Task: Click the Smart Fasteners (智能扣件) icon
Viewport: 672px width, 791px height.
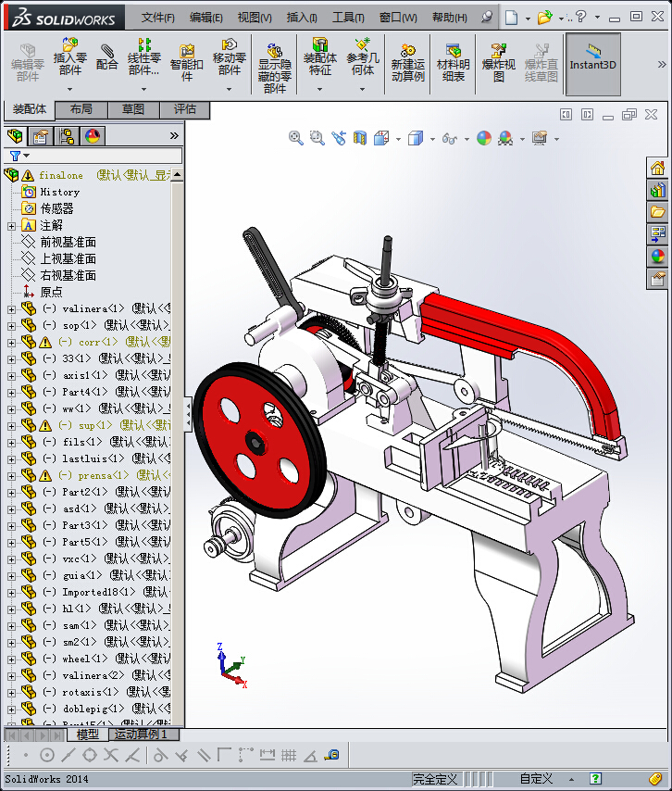Action: point(187,63)
